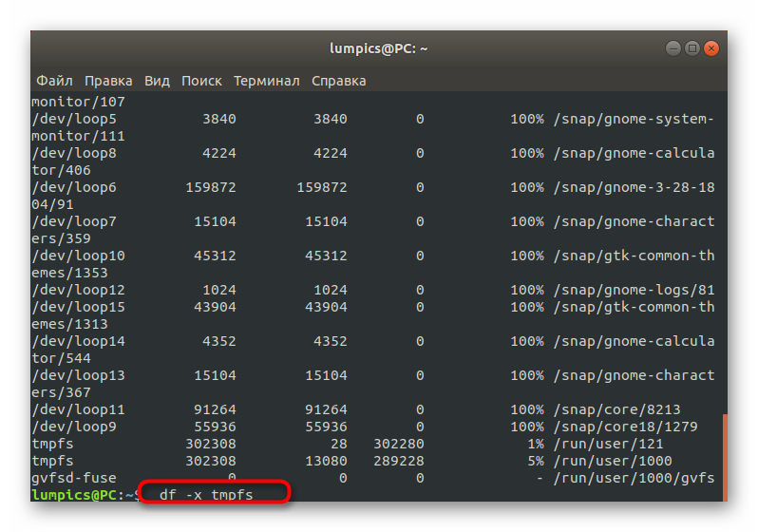Click the /dev/loop12 filesystem entry
Screen dimensions: 758x532
point(78,290)
